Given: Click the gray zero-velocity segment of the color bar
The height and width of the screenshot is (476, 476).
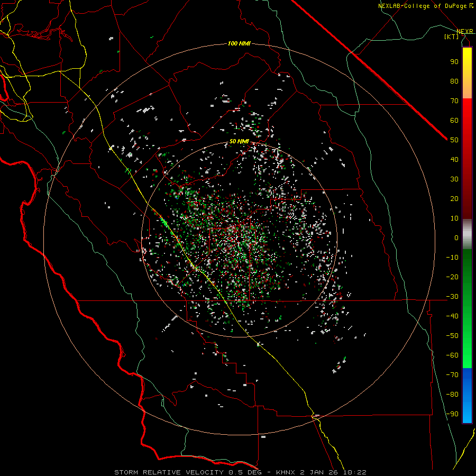Looking at the screenshot, I should point(467,234).
